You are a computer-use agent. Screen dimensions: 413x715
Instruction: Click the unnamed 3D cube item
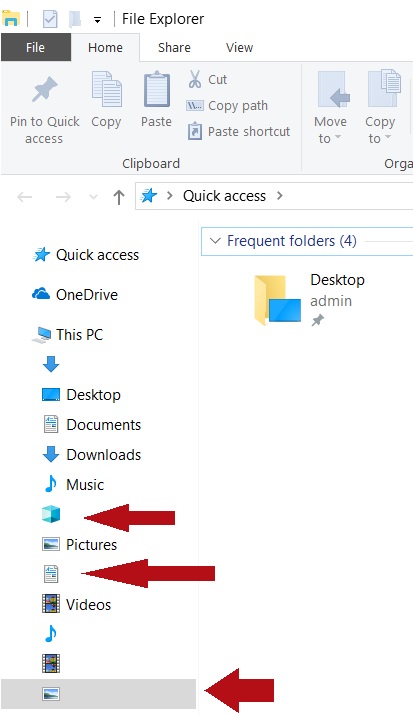click(x=51, y=514)
